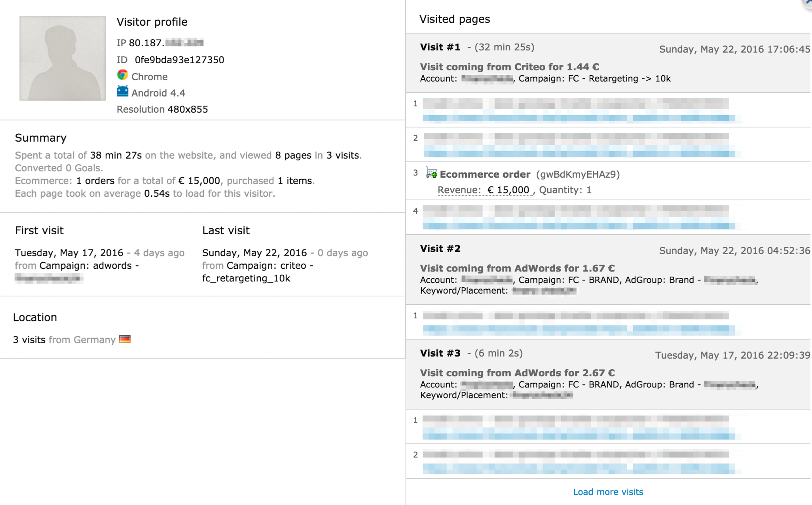
Task: Click the Visited pages heading
Action: pos(455,19)
